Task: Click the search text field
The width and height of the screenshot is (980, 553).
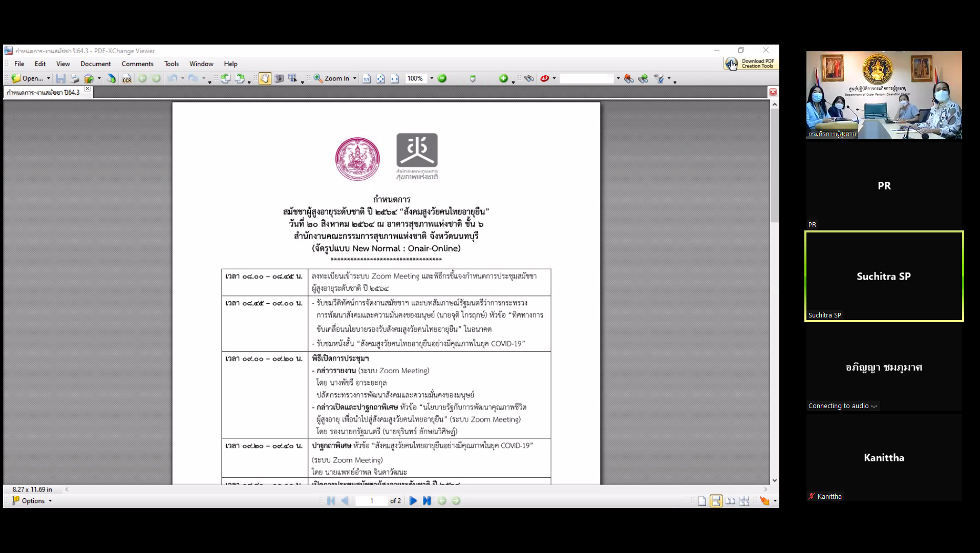Action: coord(587,78)
